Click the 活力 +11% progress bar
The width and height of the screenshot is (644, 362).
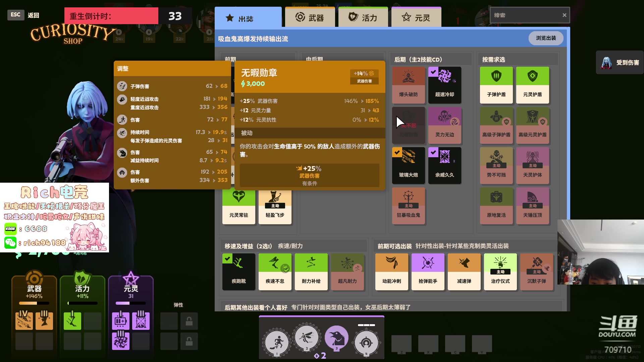coord(83,303)
